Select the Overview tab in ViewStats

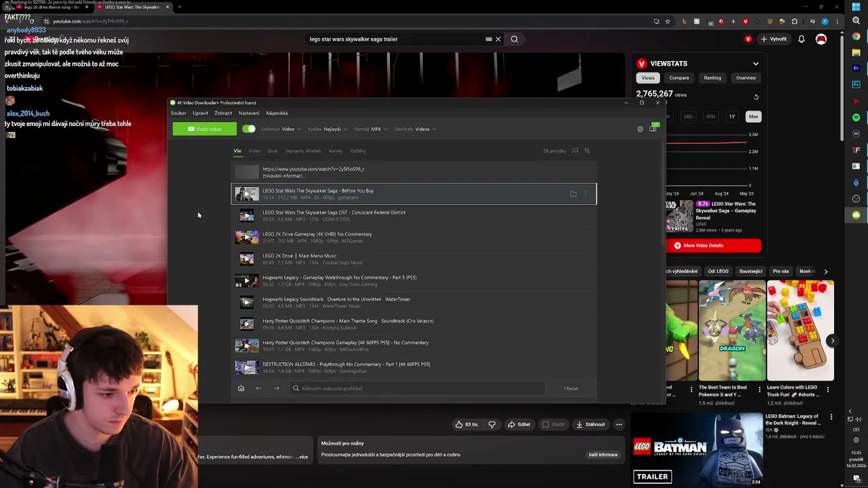point(746,78)
